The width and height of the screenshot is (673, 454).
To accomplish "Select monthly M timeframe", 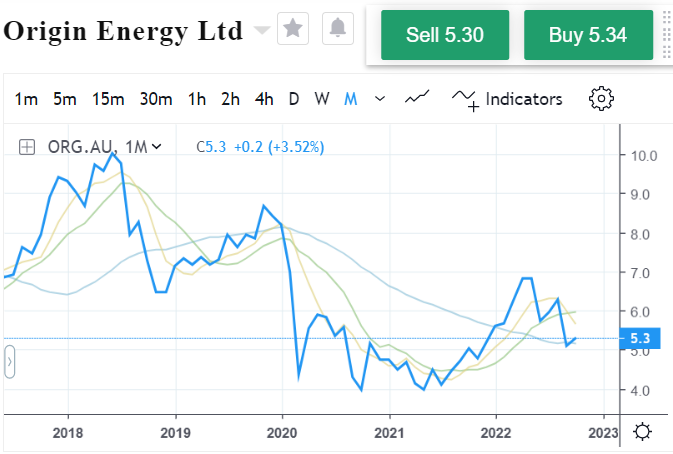I will (x=351, y=99).
